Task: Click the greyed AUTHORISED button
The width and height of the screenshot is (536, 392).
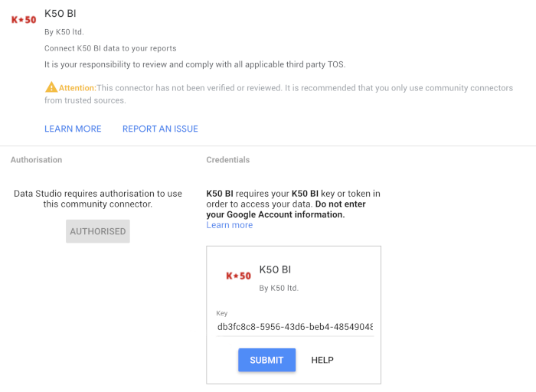Action: 98,231
